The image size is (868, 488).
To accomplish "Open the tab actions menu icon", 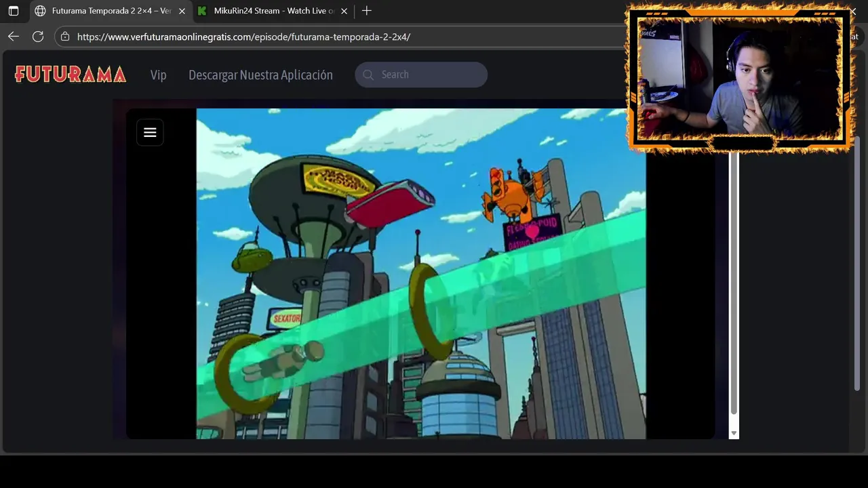I will click(13, 11).
